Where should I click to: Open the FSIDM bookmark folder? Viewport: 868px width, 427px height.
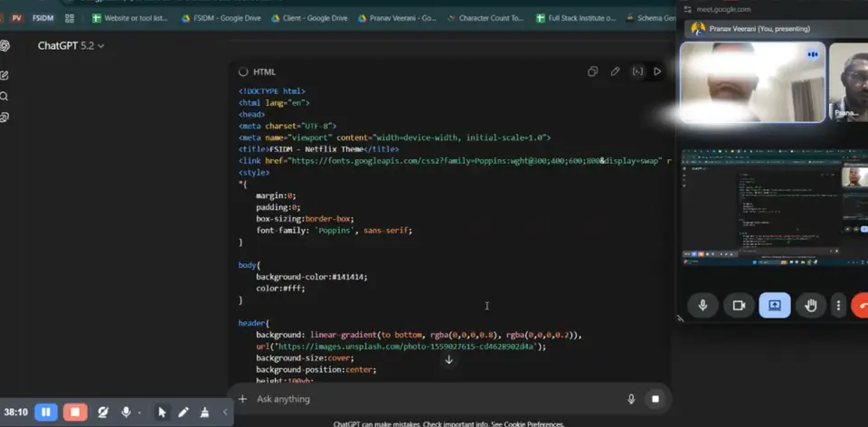42,18
